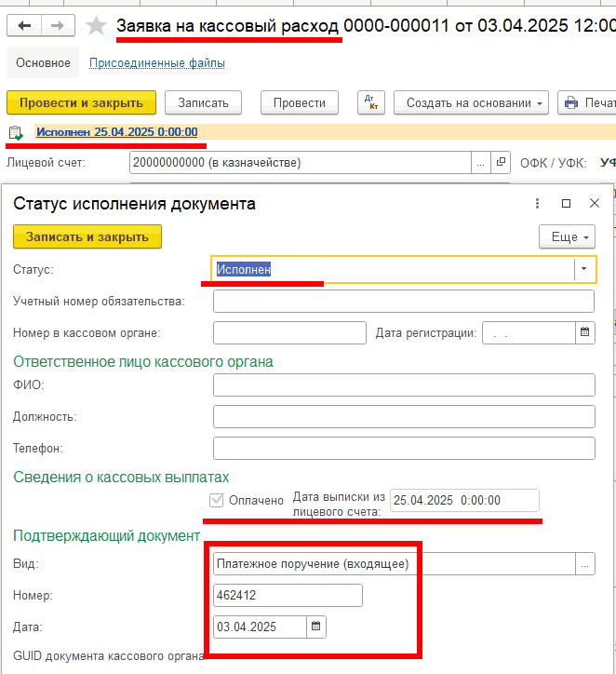Open calendar picker for confirming document Дата
Viewport: 616px width, 674px height.
click(x=315, y=627)
